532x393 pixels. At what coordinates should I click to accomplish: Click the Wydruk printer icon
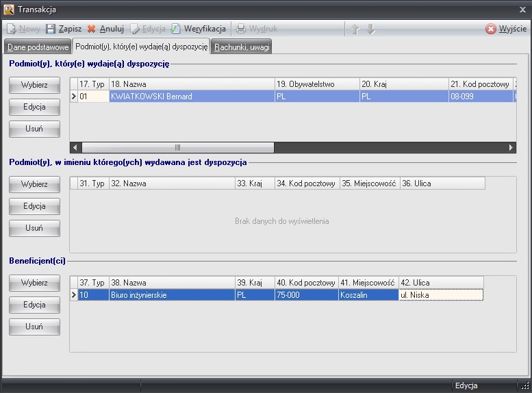(x=242, y=29)
